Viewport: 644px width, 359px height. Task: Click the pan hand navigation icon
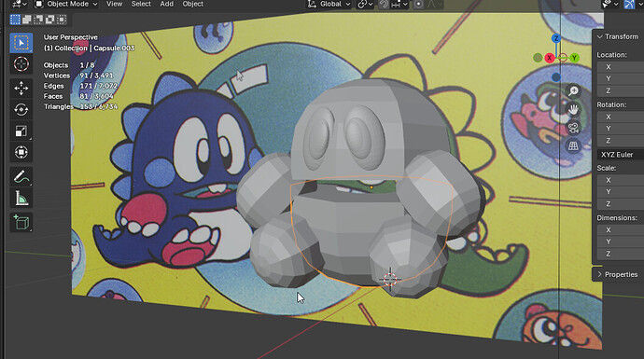coord(573,109)
